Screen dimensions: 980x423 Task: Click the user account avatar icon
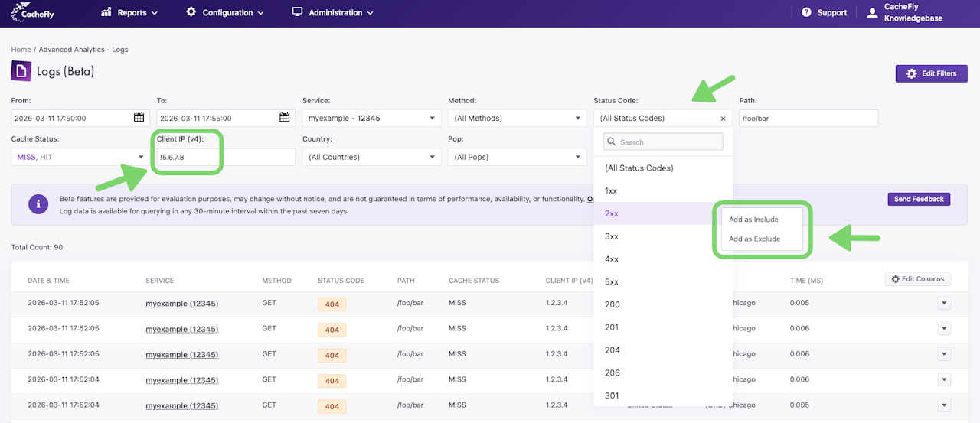pos(872,13)
